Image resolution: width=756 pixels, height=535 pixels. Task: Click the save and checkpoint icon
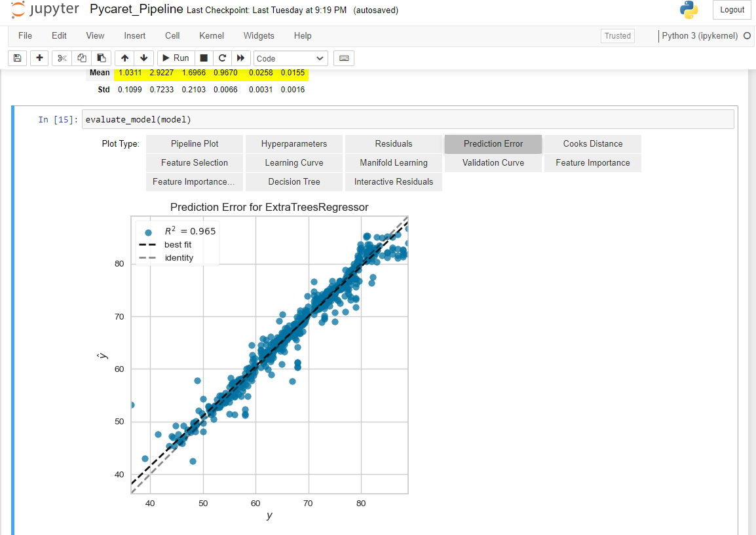(x=17, y=58)
